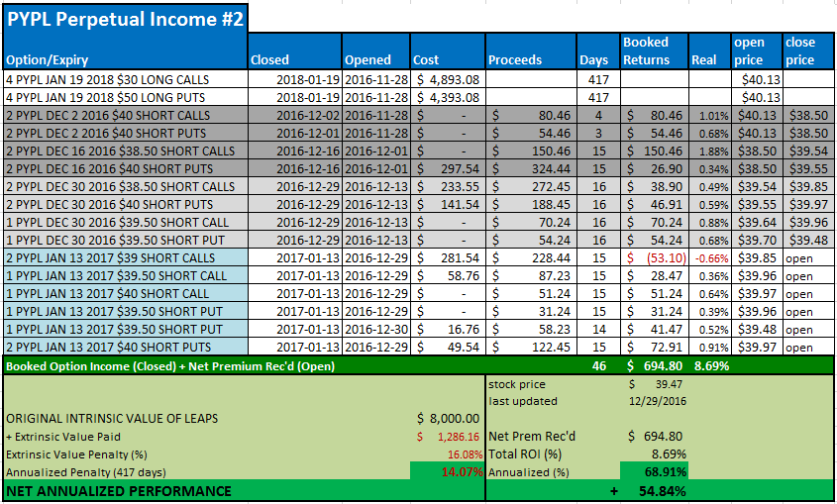
Task: Click the 'Net Prem Rec'd' label
Action: (x=532, y=437)
